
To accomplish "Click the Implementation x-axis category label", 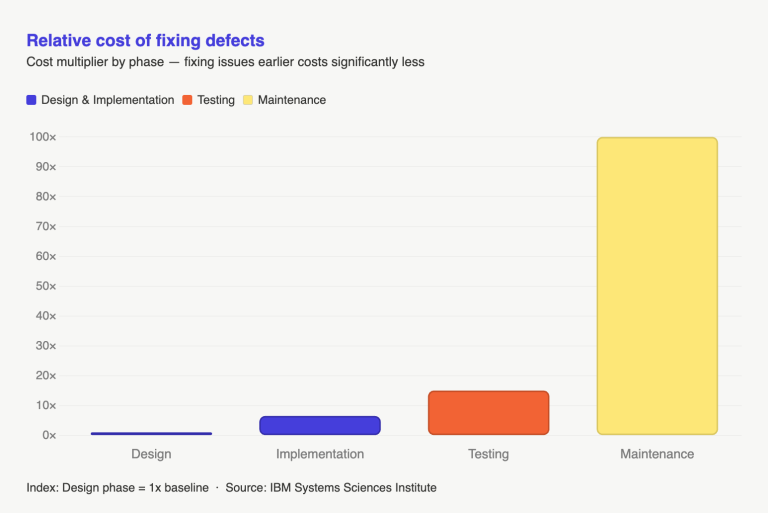I will 320,454.
